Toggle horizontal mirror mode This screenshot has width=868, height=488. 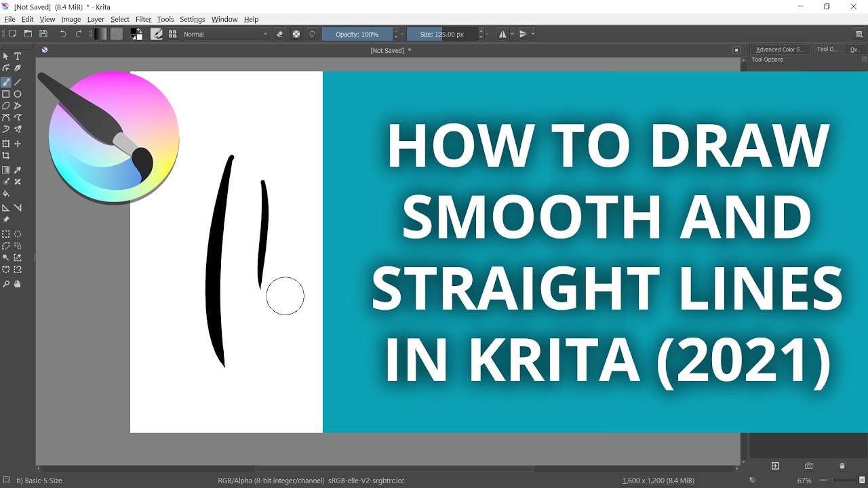click(x=502, y=34)
